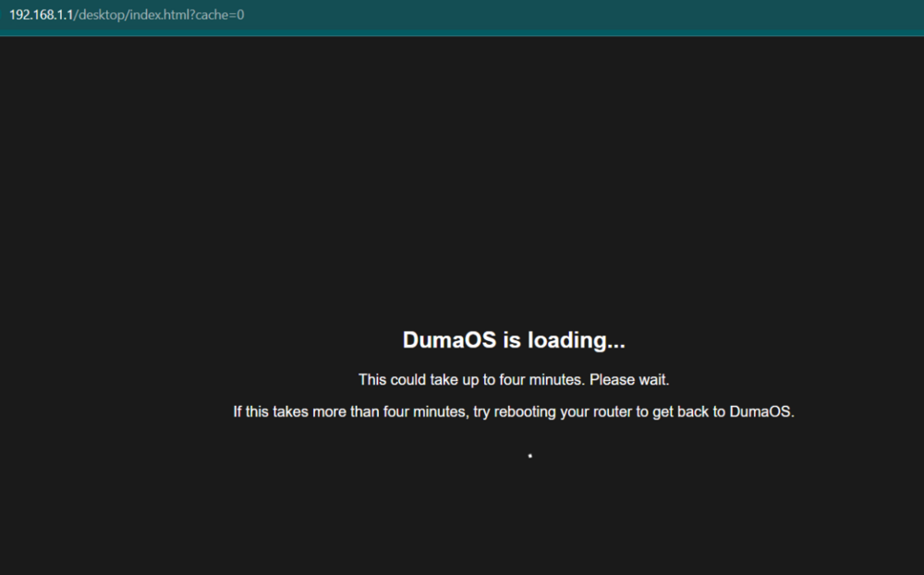Click the small loading dot indicator
This screenshot has height=575, width=924.
pos(529,456)
